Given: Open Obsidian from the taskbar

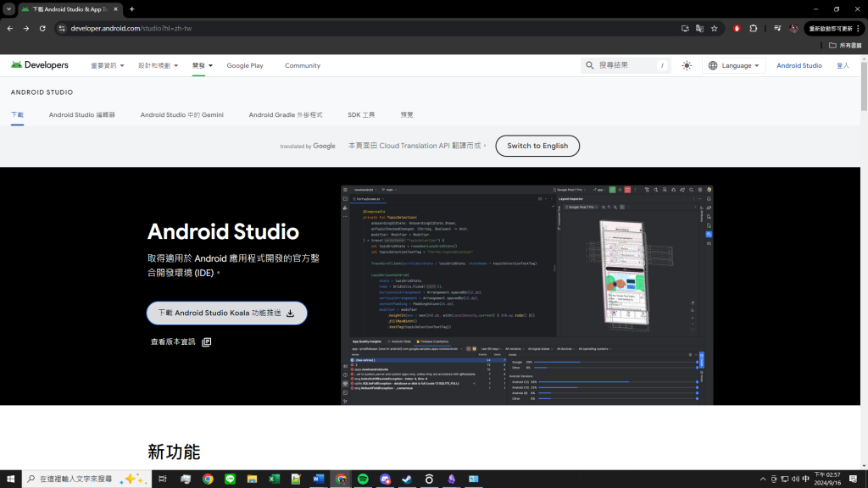Looking at the screenshot, I should coord(451,480).
